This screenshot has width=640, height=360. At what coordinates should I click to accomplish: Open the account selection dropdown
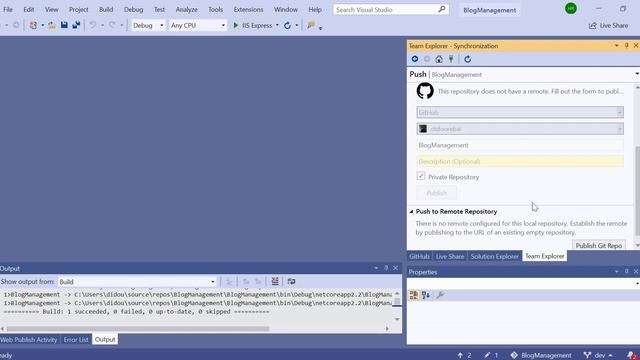point(520,129)
